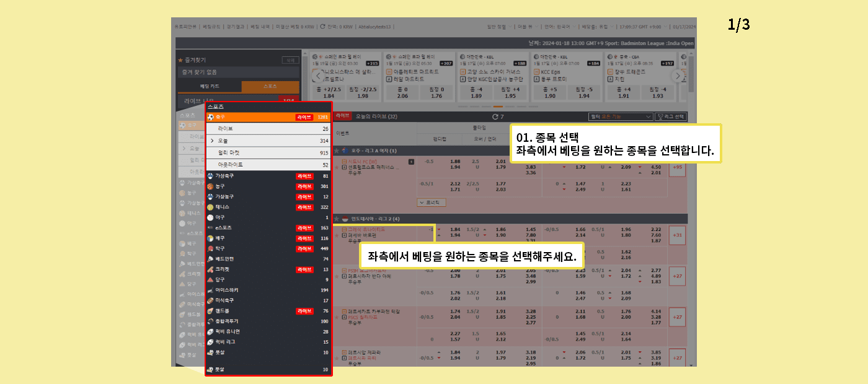The image size is (868, 384).
Task: Select the 아이스하키 ice hockey icon
Action: tap(211, 290)
